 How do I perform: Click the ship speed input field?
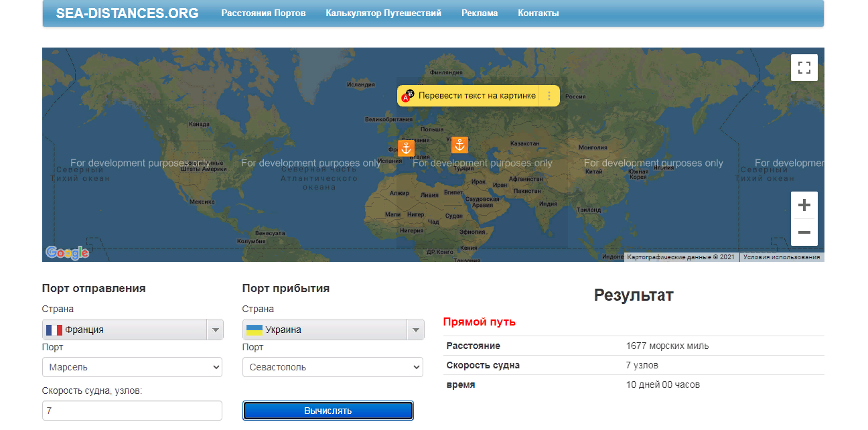(x=132, y=411)
